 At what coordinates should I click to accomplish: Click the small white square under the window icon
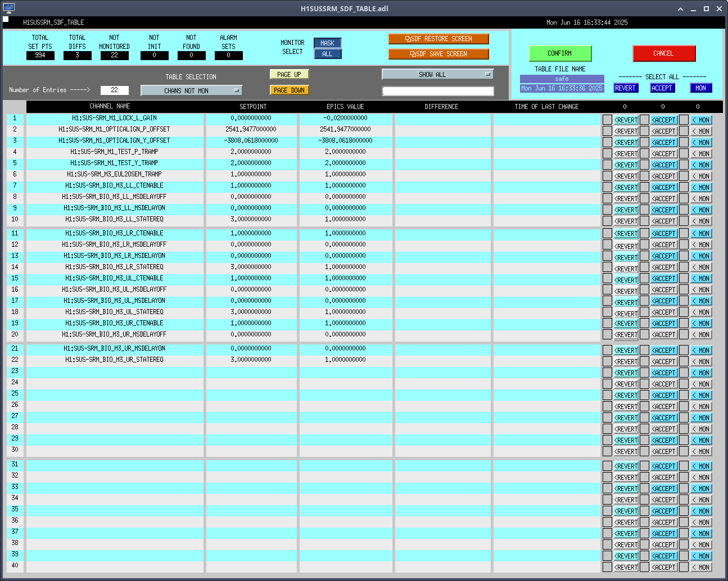pyautogui.click(x=6, y=19)
